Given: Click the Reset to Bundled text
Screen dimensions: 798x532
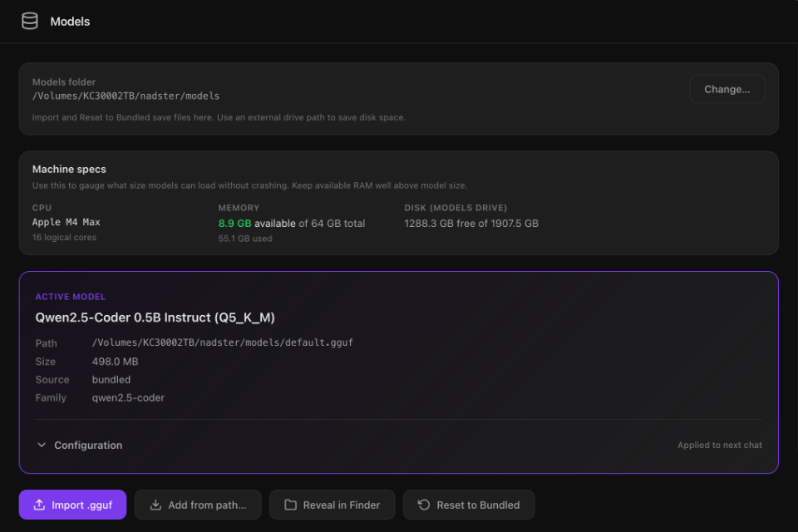Looking at the screenshot, I should pos(478,505).
